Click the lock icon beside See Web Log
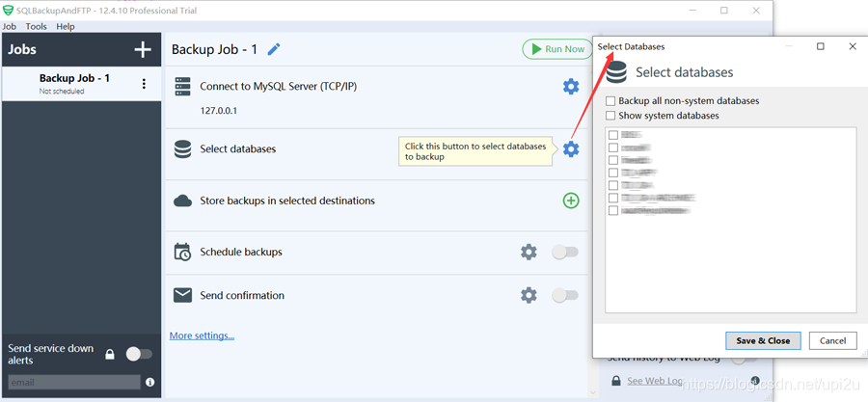The width and height of the screenshot is (868, 402). [615, 381]
